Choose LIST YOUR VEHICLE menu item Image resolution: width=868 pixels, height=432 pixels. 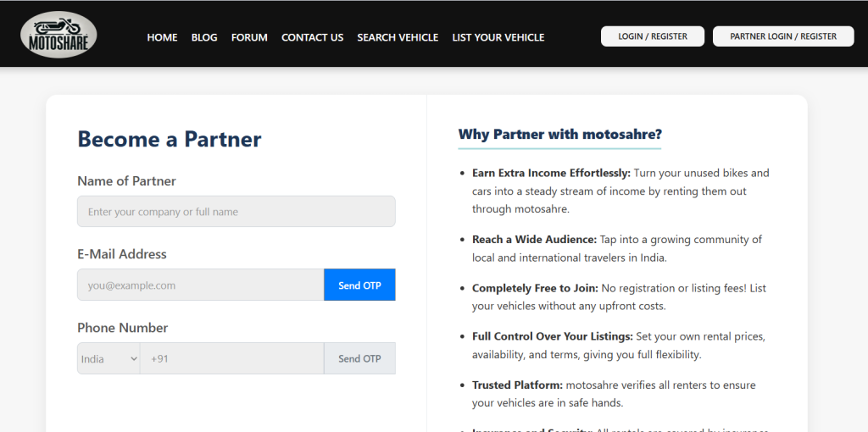(498, 37)
